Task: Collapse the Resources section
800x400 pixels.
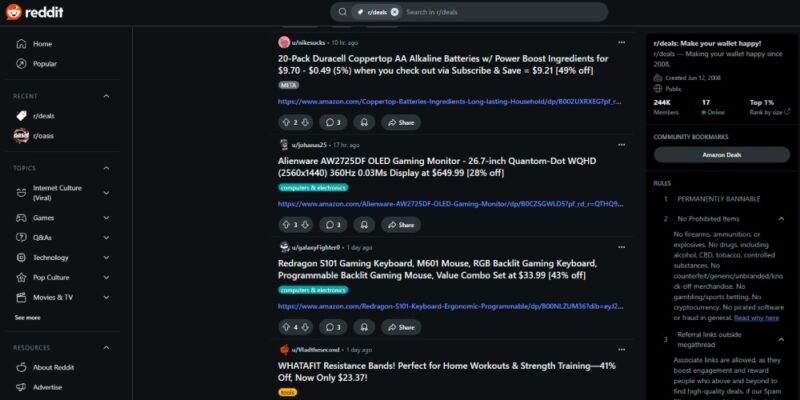Action: pos(106,347)
